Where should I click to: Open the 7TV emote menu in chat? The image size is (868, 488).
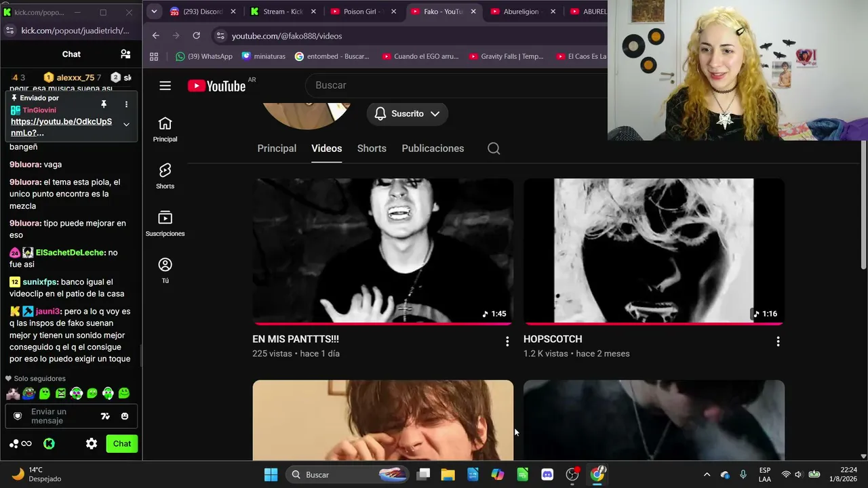105,416
